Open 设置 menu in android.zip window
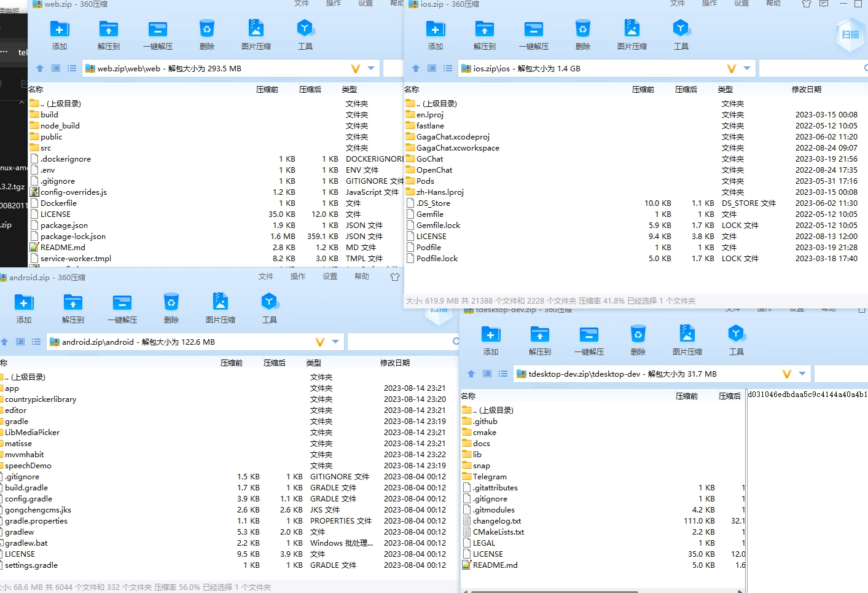This screenshot has width=868, height=593. point(330,277)
